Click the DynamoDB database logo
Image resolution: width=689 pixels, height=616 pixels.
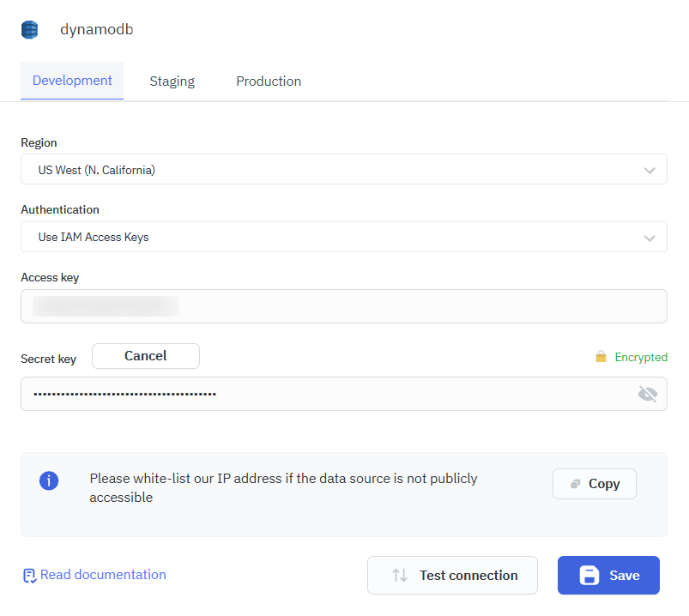(29, 28)
